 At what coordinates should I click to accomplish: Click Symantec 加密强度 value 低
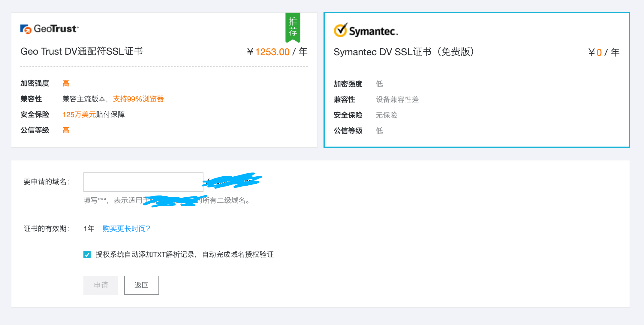tap(379, 84)
